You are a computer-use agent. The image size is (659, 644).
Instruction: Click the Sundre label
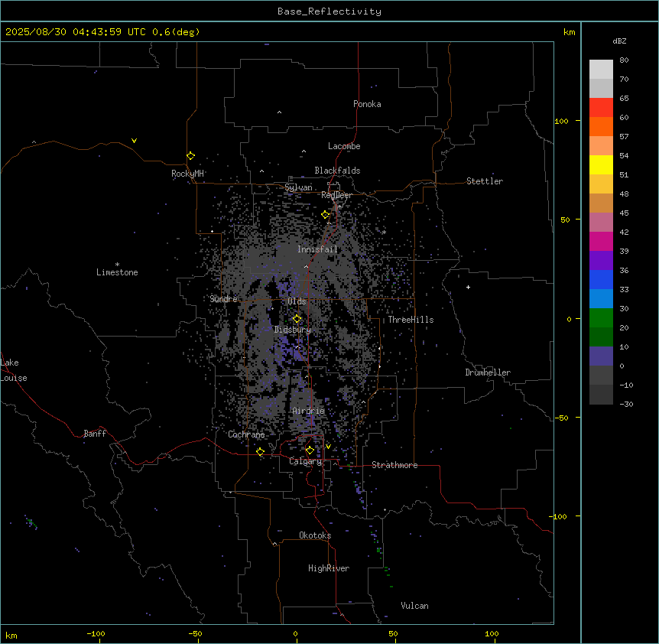pos(223,299)
